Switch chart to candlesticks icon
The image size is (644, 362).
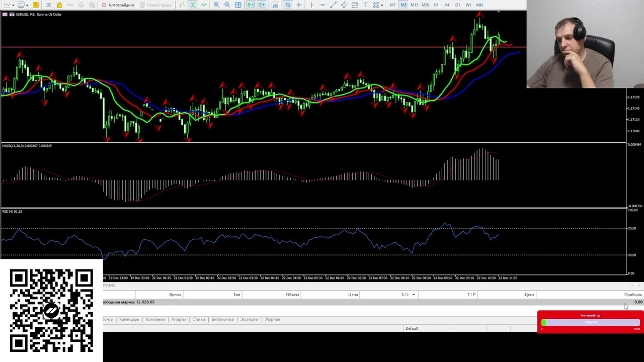(x=193, y=5)
